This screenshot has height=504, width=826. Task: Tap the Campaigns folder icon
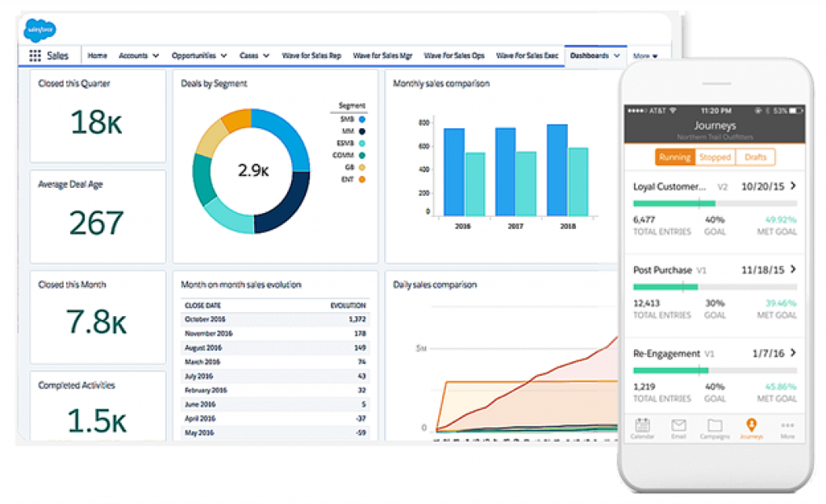click(715, 427)
